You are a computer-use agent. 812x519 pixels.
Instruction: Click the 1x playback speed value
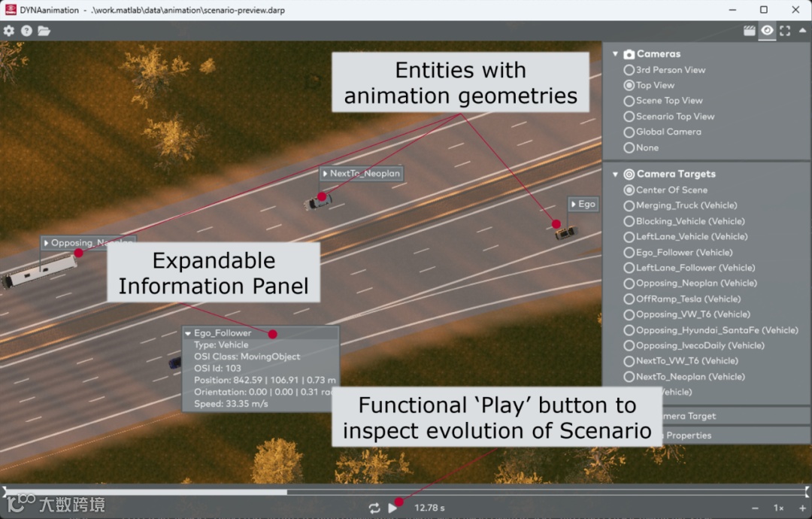[x=778, y=508]
